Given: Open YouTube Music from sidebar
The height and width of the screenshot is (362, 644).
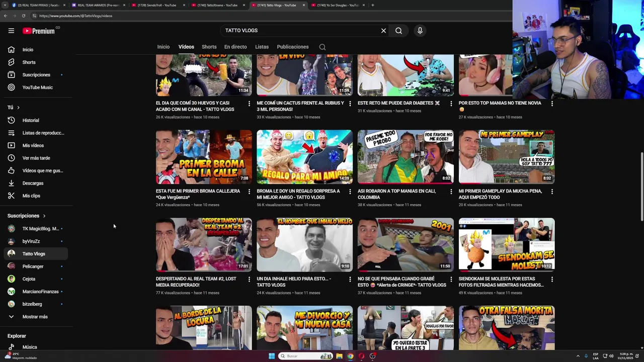Looking at the screenshot, I should [x=35, y=87].
